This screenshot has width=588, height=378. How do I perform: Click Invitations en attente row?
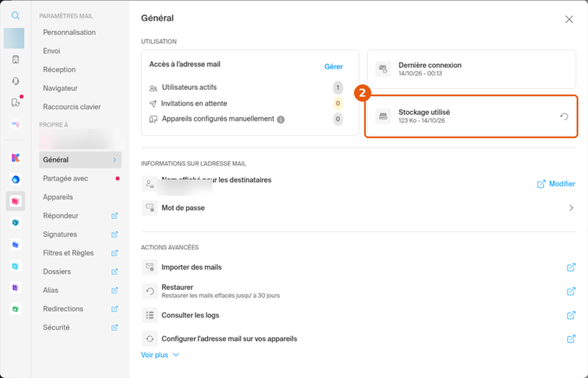pyautogui.click(x=246, y=103)
